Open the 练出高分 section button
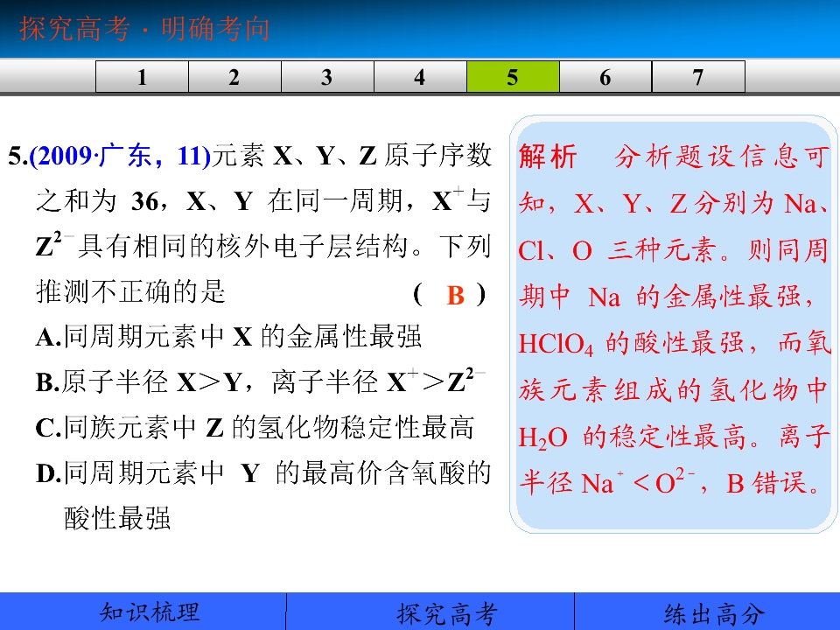 coord(707,612)
